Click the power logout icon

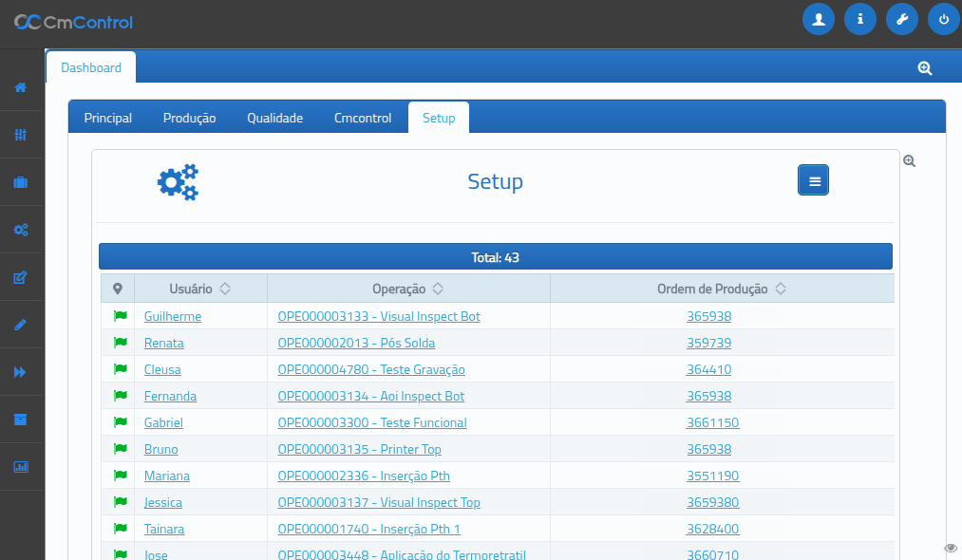(x=943, y=19)
